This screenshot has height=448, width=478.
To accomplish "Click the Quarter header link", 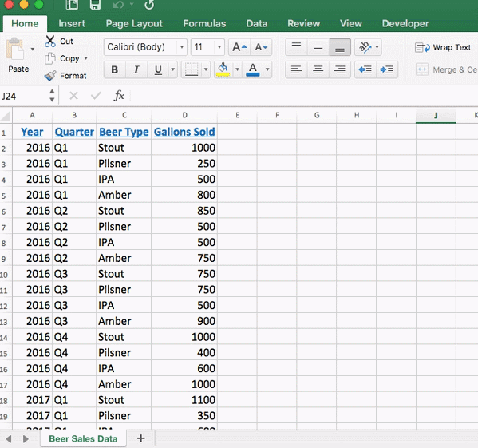I will click(74, 132).
